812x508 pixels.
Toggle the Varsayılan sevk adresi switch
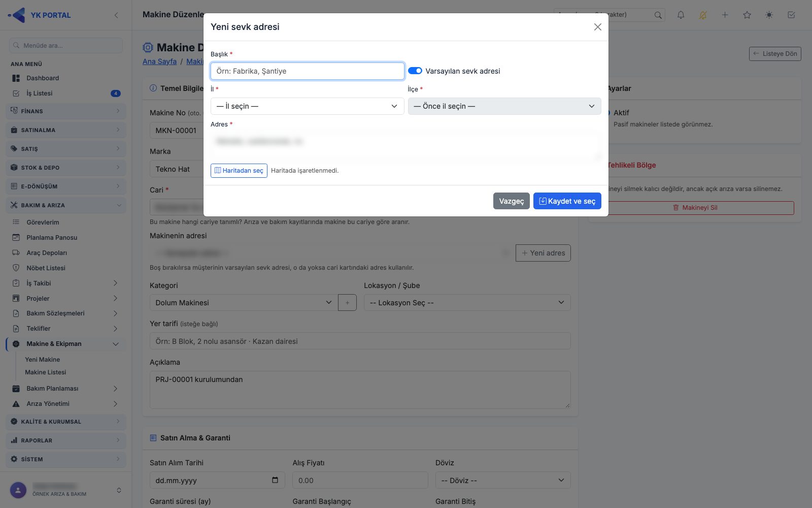(x=415, y=71)
